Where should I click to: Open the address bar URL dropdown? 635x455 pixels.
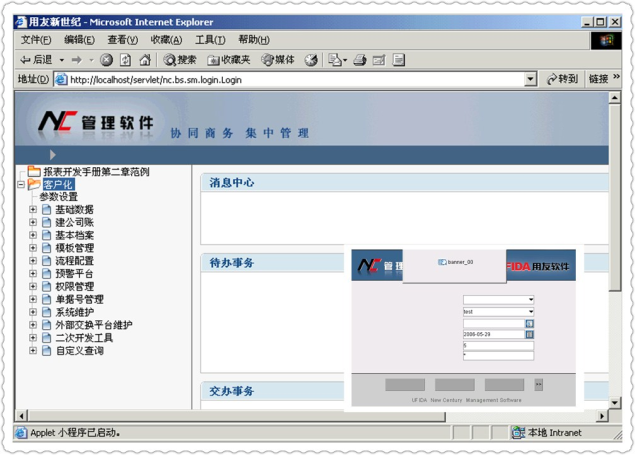coord(531,80)
